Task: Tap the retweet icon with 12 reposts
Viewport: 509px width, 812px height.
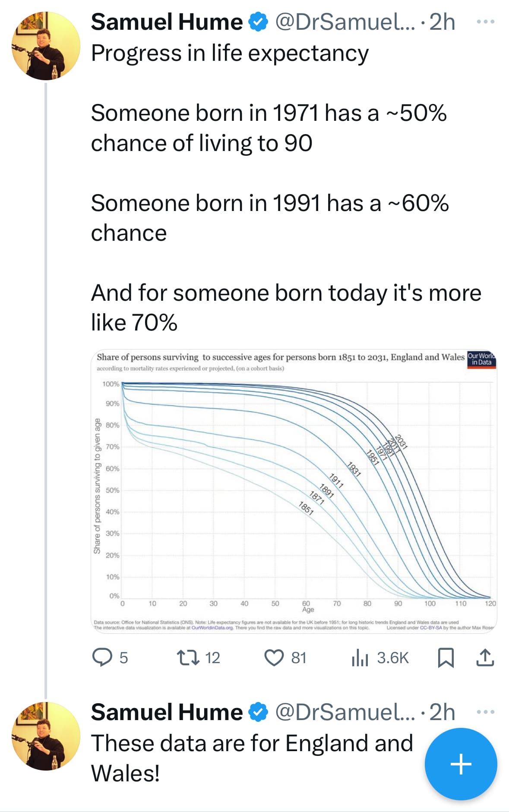Action: 188,658
